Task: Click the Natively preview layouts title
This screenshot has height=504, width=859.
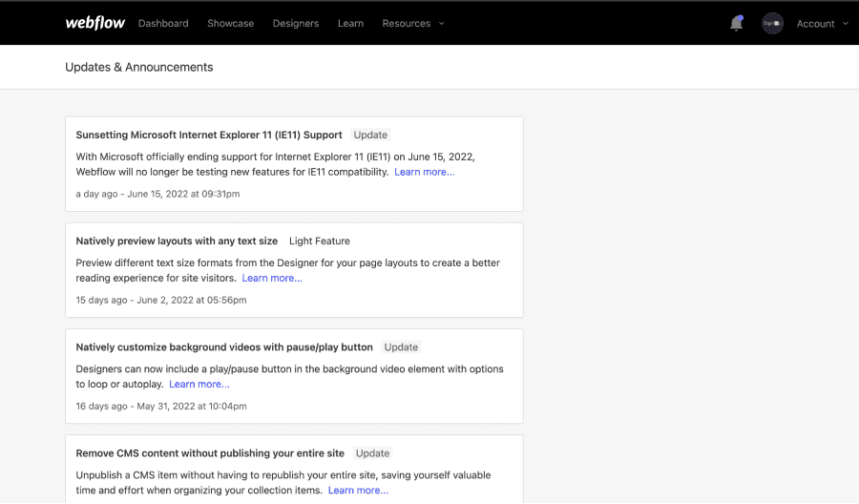Action: pos(177,241)
